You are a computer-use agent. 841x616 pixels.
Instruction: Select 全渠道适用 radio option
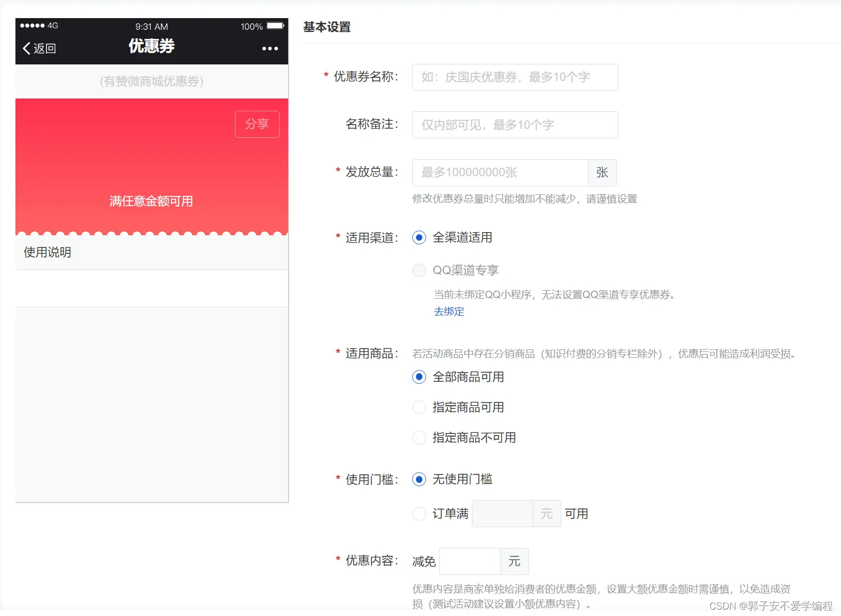pyautogui.click(x=419, y=237)
